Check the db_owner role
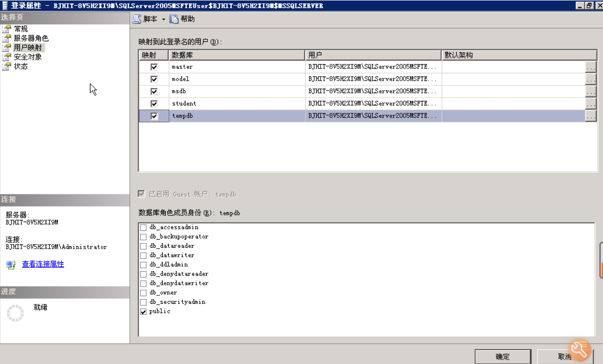This screenshot has height=364, width=603. [143, 293]
